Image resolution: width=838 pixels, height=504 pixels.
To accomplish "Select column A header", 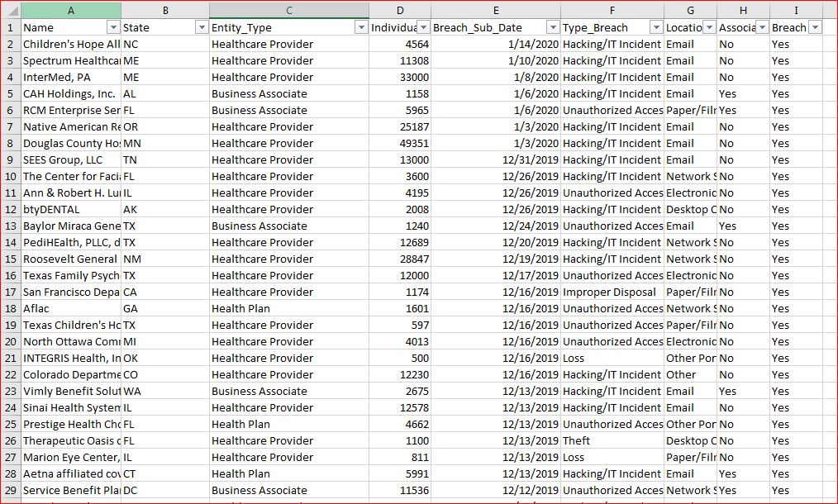I will click(x=71, y=10).
